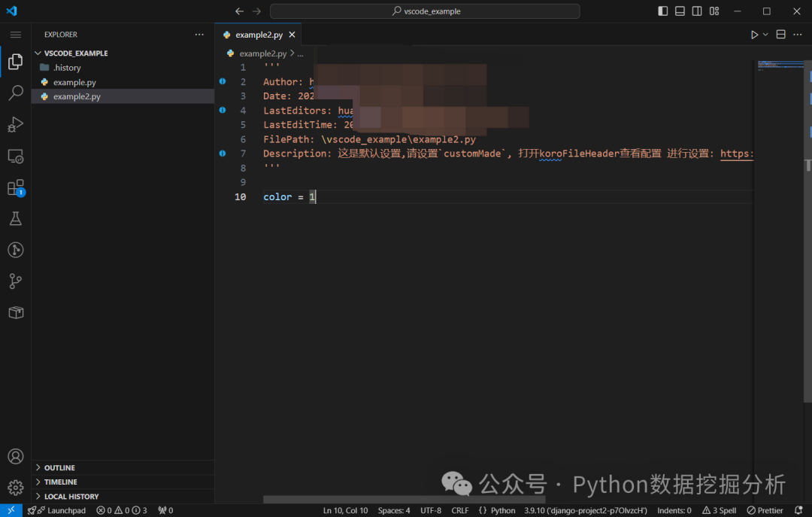Open the Search view
The height and width of the screenshot is (517, 812).
pos(16,93)
